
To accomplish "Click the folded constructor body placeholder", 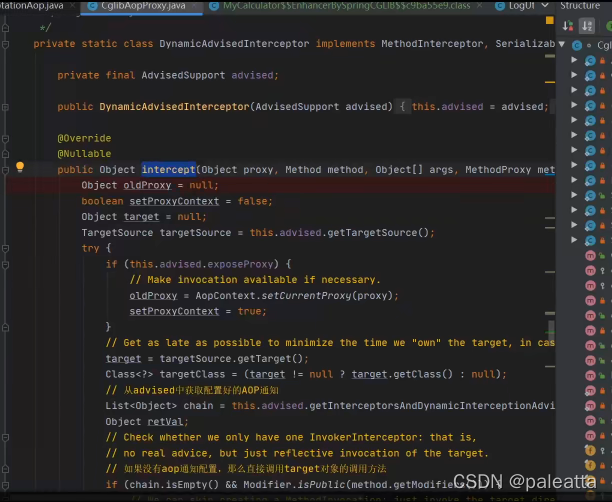I will coord(402,107).
